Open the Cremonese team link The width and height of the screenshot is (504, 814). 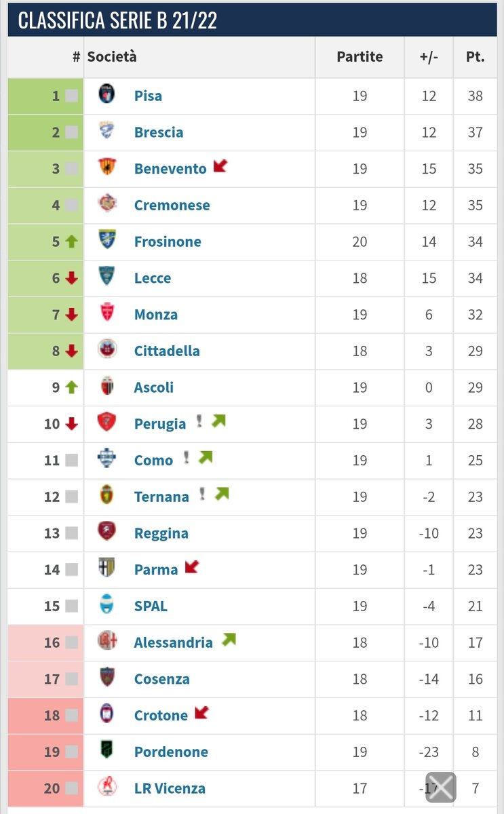[172, 205]
